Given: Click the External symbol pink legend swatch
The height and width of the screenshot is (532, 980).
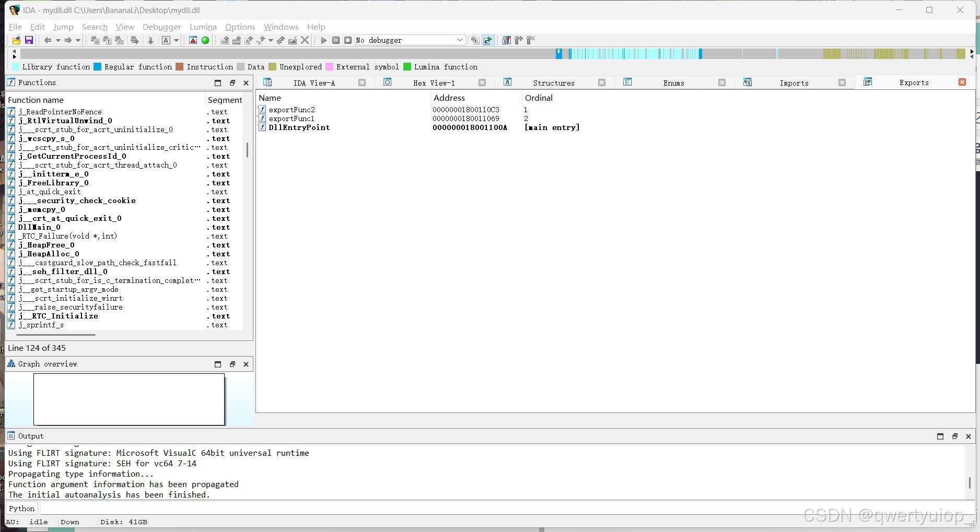Looking at the screenshot, I should click(x=330, y=67).
